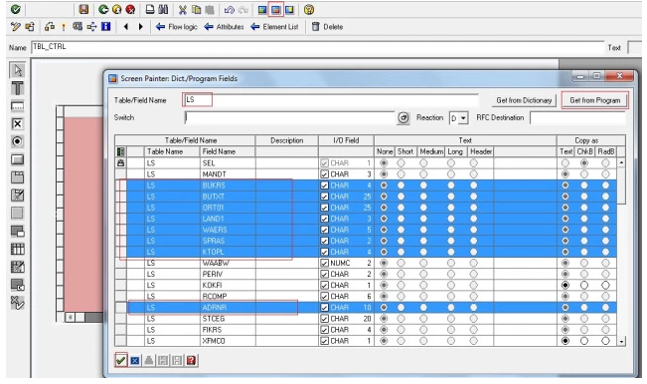Viewport: 647px width, 384px height.
Task: Select the Radio button element palette tool
Action: click(x=17, y=141)
